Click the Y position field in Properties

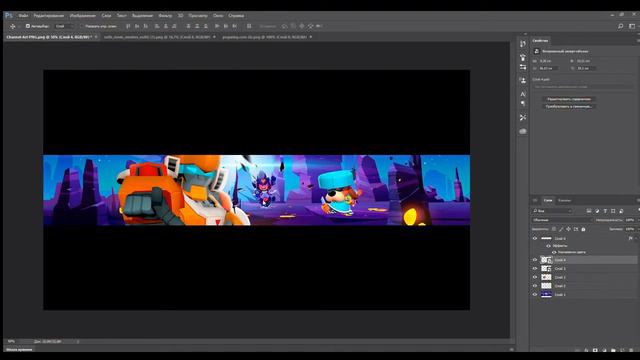pyautogui.click(x=587, y=68)
